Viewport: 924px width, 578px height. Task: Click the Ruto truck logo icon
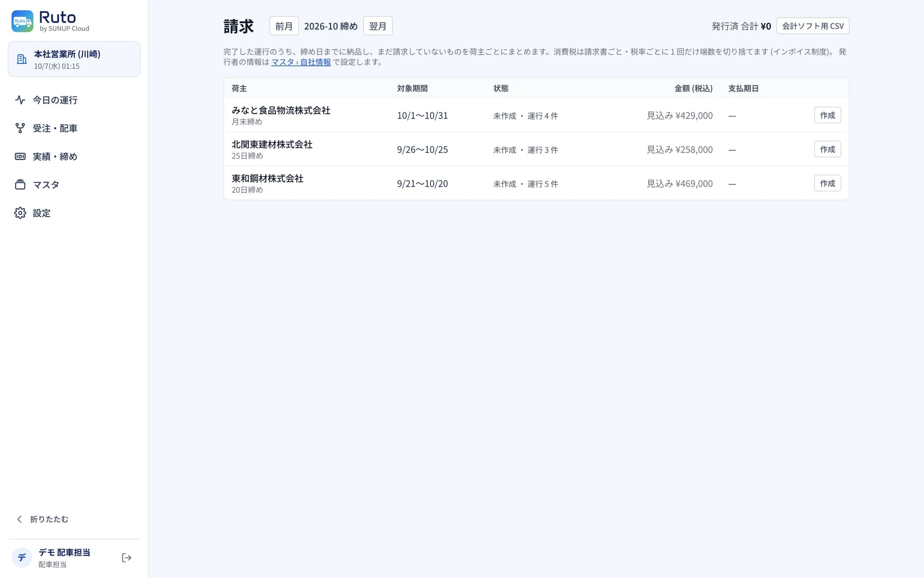[x=22, y=21]
